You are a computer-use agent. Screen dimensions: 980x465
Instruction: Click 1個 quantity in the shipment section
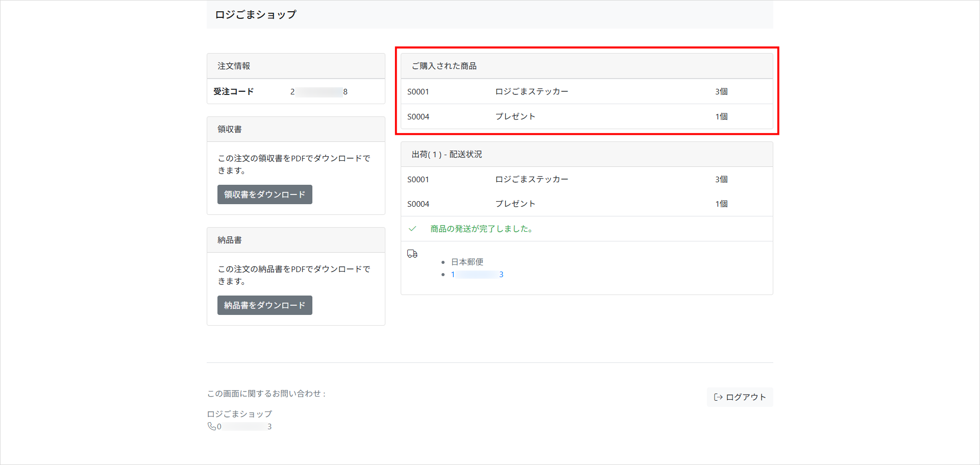point(721,204)
